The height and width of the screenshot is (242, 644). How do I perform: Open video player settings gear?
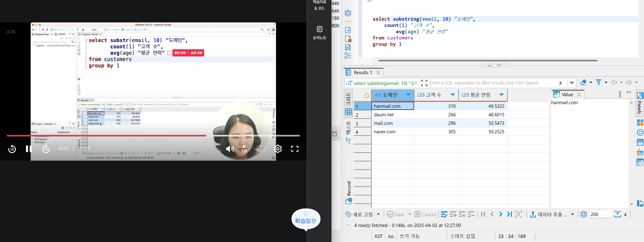pos(278,149)
